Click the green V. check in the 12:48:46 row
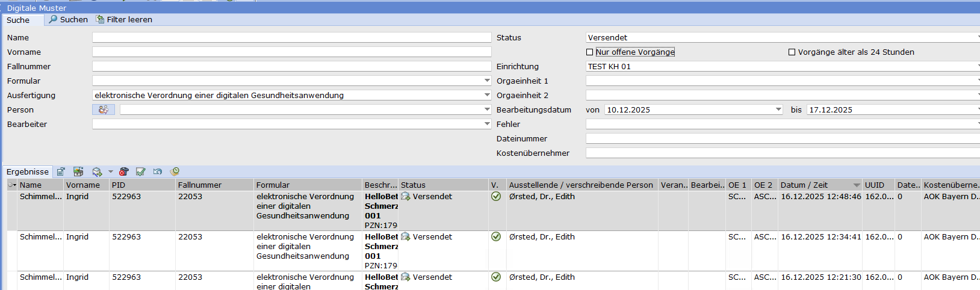This screenshot has width=980, height=290. coord(496,197)
